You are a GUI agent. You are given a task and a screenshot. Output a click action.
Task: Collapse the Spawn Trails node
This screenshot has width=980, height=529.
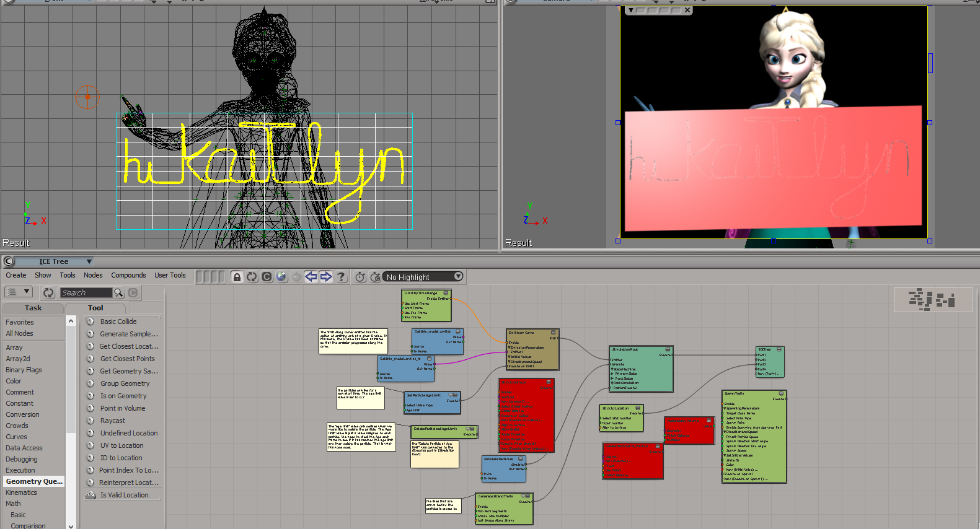click(x=781, y=393)
